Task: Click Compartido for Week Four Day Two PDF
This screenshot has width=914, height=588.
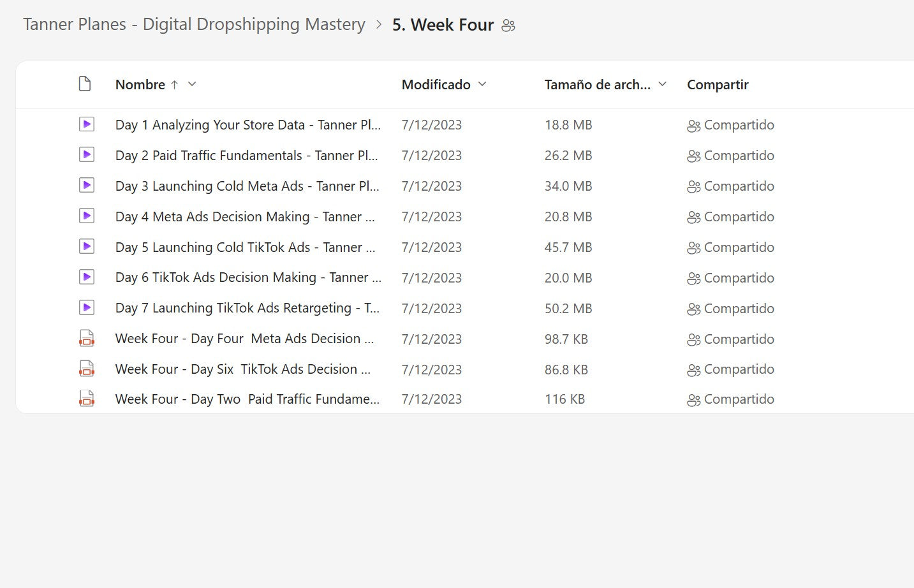Action: pyautogui.click(x=731, y=399)
